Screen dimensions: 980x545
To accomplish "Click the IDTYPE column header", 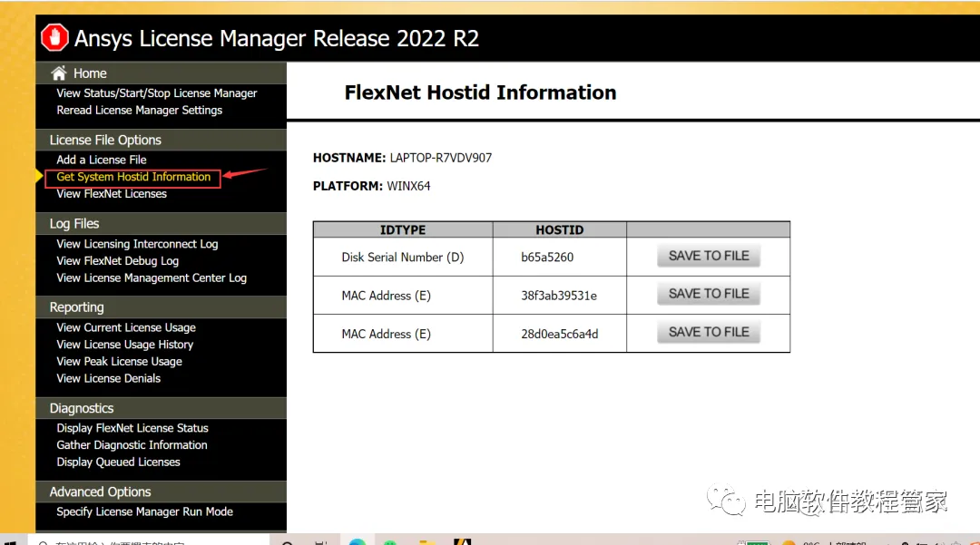I will [x=403, y=229].
